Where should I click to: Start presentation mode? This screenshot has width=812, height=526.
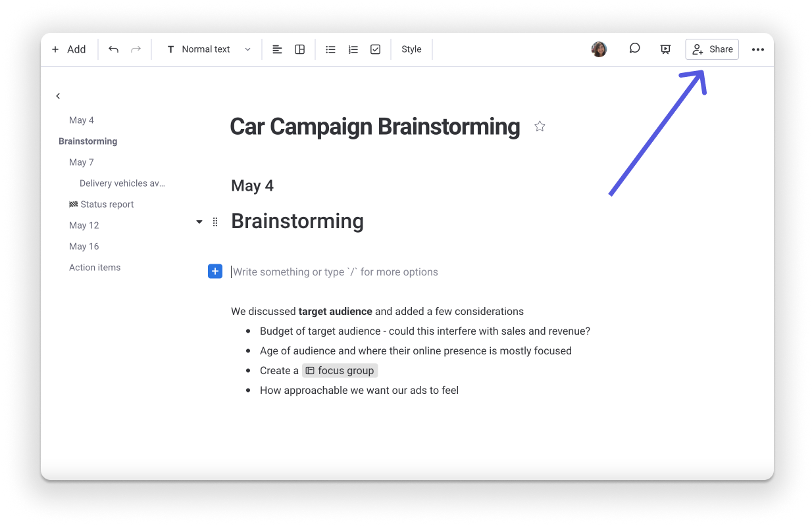point(665,49)
